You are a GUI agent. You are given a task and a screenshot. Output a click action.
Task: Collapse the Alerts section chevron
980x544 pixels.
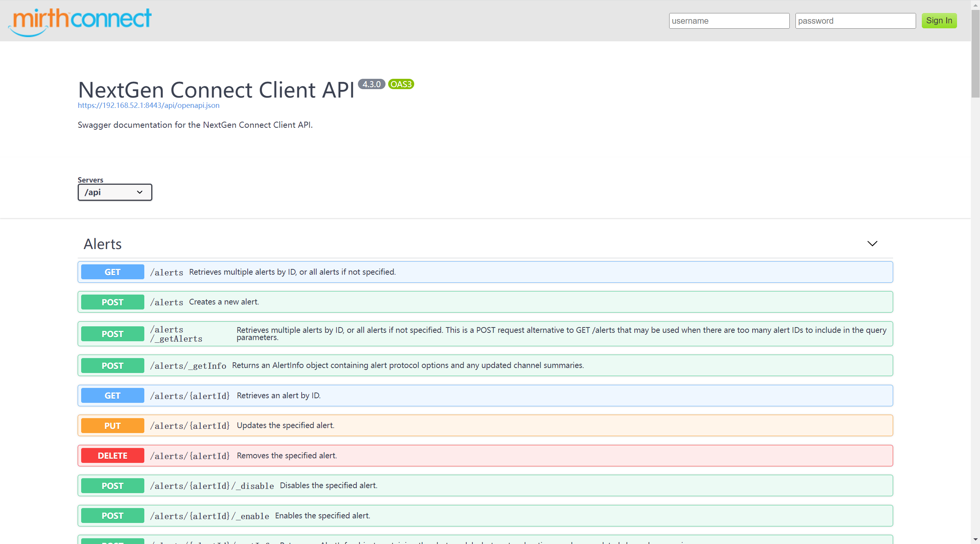tap(872, 244)
